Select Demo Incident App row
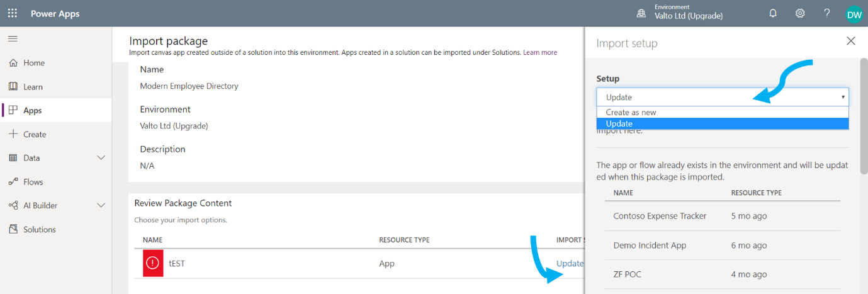 (723, 246)
